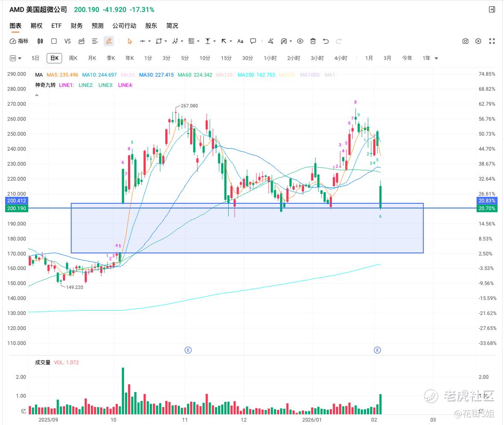Undo the last drawing action
The image size is (504, 425).
click(x=325, y=41)
